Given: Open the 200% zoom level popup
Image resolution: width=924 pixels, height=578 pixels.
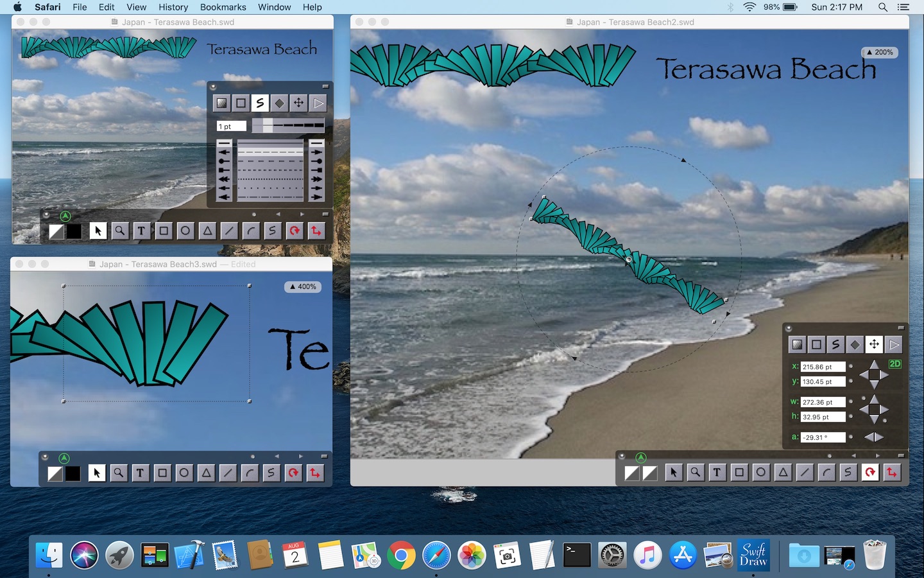Looking at the screenshot, I should (x=880, y=53).
